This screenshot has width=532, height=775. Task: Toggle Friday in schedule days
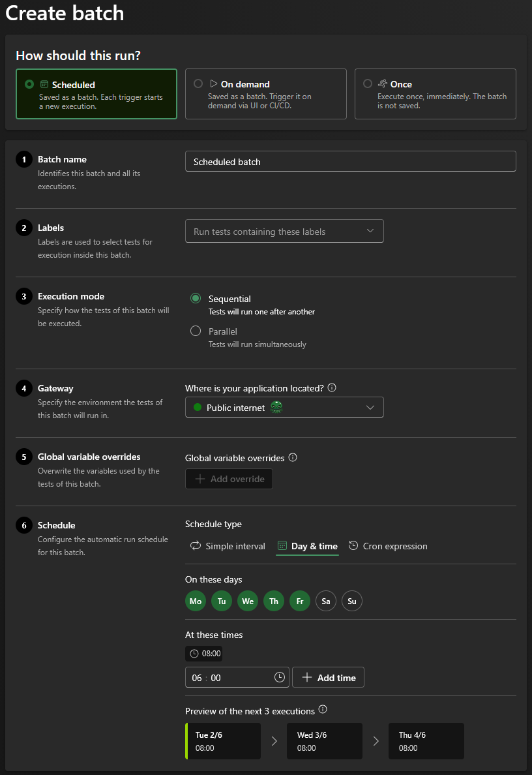(300, 601)
